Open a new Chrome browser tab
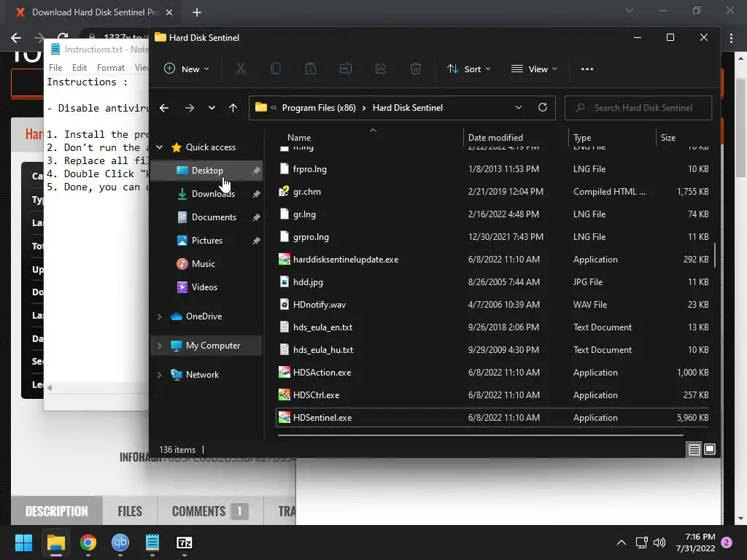 (197, 12)
